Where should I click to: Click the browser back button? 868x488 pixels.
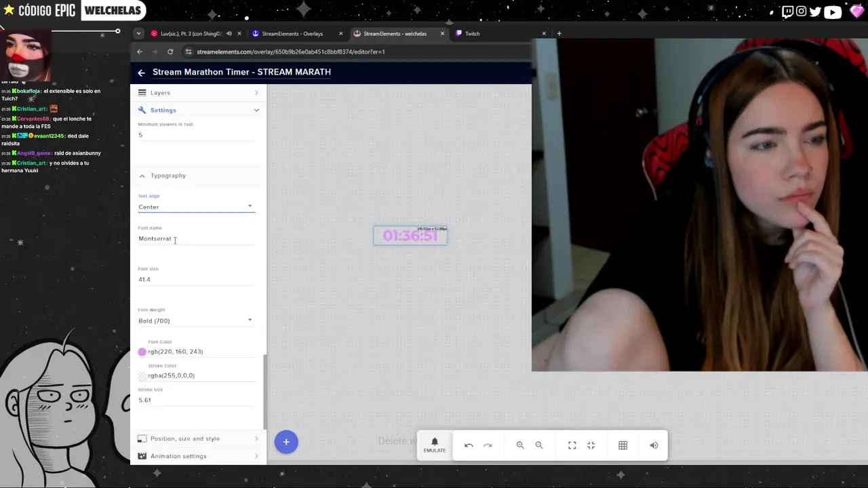point(140,52)
